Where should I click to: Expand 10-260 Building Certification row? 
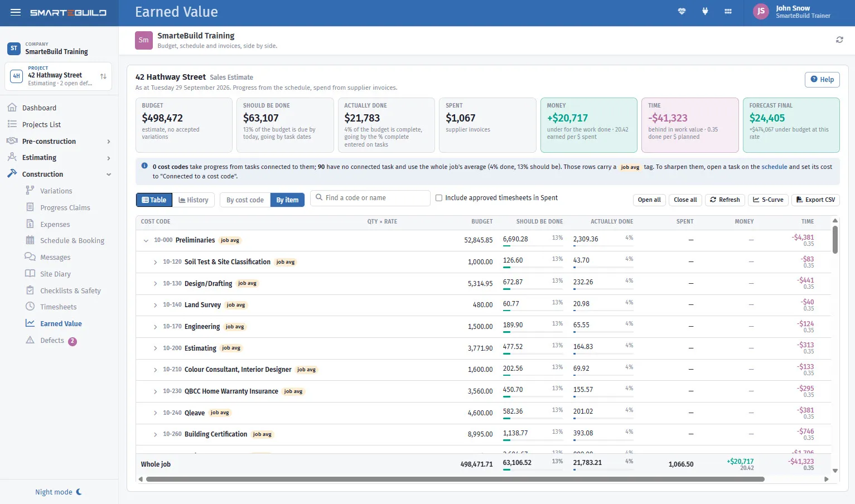point(155,434)
